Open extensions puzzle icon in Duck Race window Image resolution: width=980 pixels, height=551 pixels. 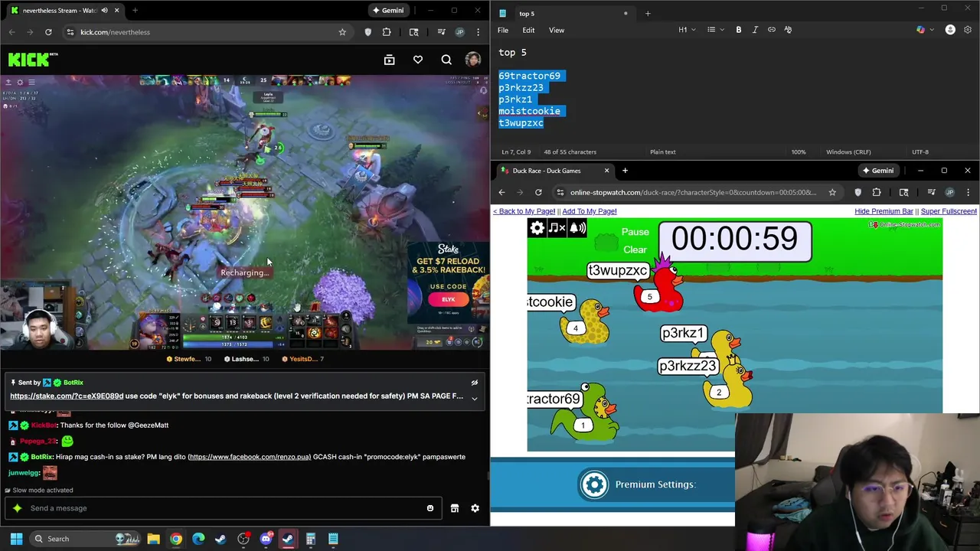pos(877,192)
